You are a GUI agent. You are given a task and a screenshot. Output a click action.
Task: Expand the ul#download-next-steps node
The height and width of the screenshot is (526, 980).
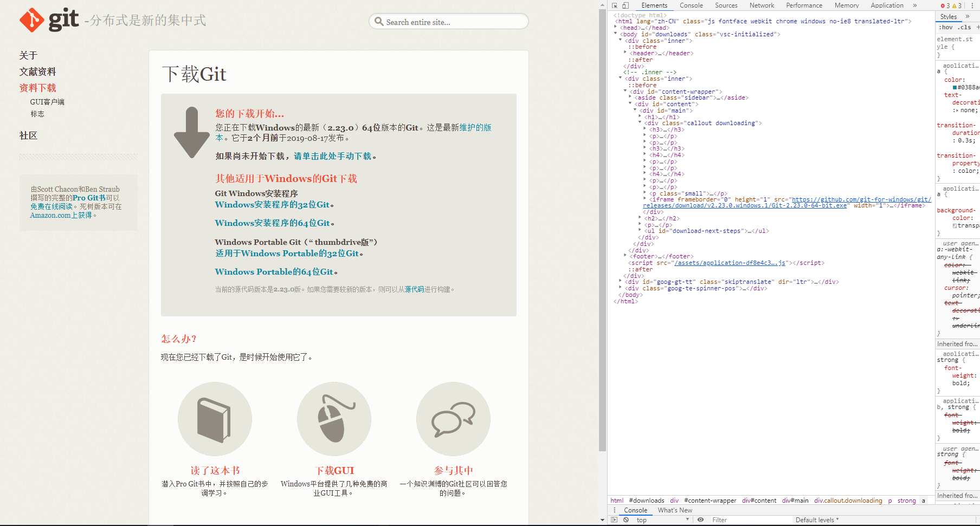640,230
